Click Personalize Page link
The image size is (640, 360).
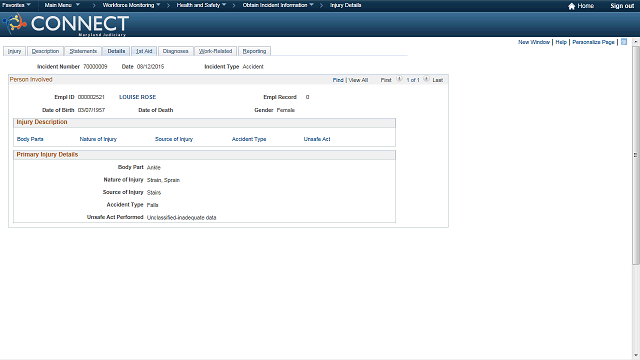tap(593, 42)
